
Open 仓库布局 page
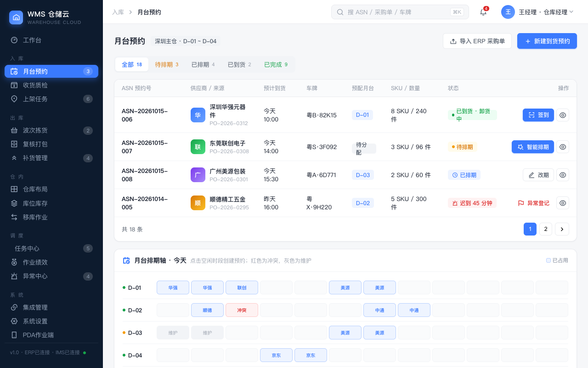click(x=51, y=189)
